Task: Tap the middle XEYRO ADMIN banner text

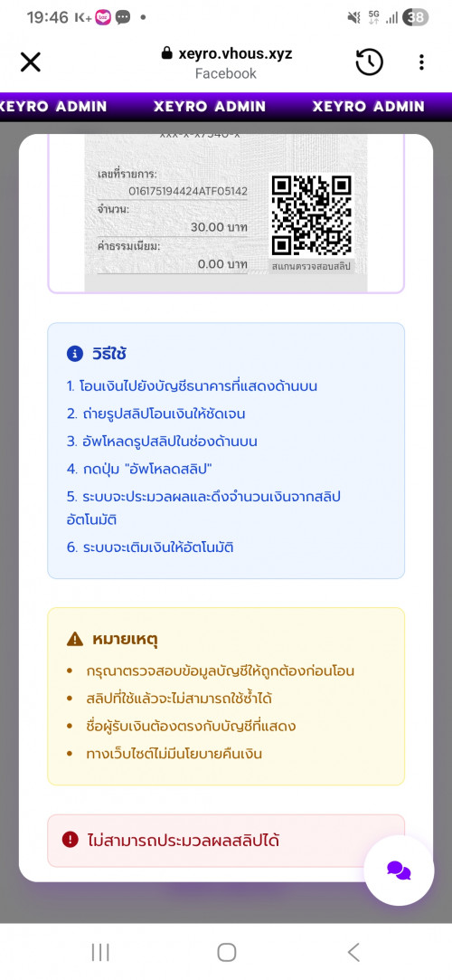Action: pos(210,106)
